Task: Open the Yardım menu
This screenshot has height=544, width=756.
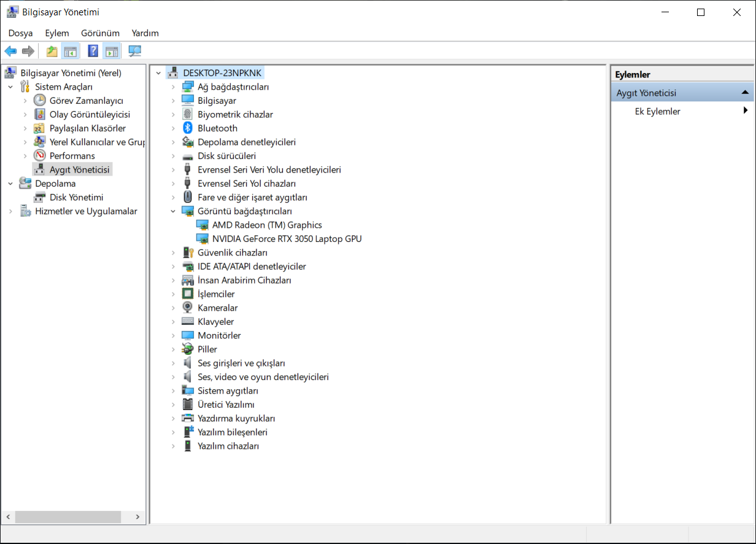Action: (145, 33)
